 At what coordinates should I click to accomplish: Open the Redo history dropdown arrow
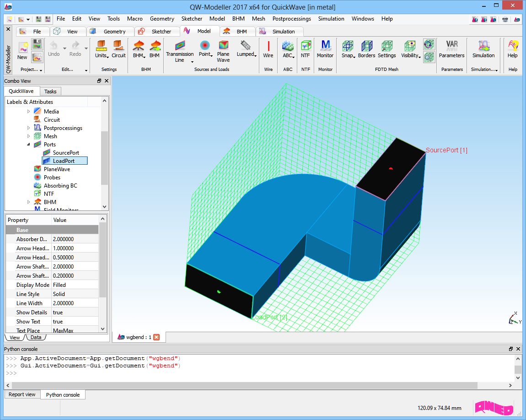pyautogui.click(x=86, y=48)
